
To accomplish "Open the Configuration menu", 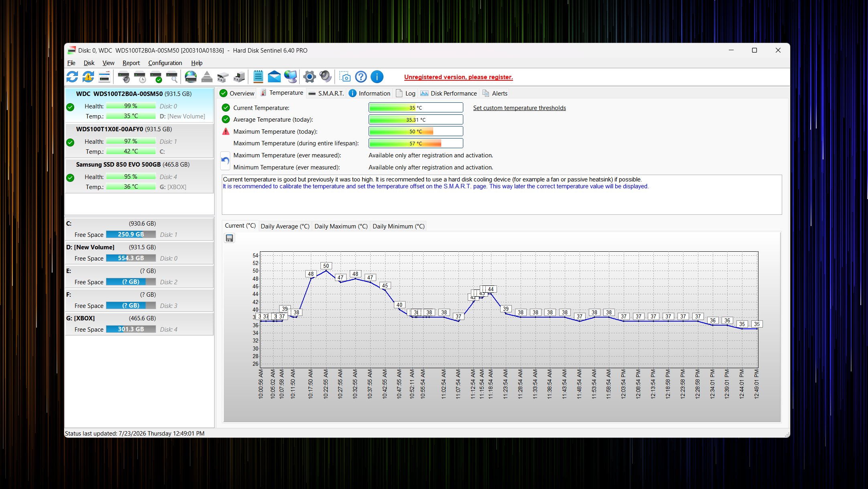I will pyautogui.click(x=165, y=63).
